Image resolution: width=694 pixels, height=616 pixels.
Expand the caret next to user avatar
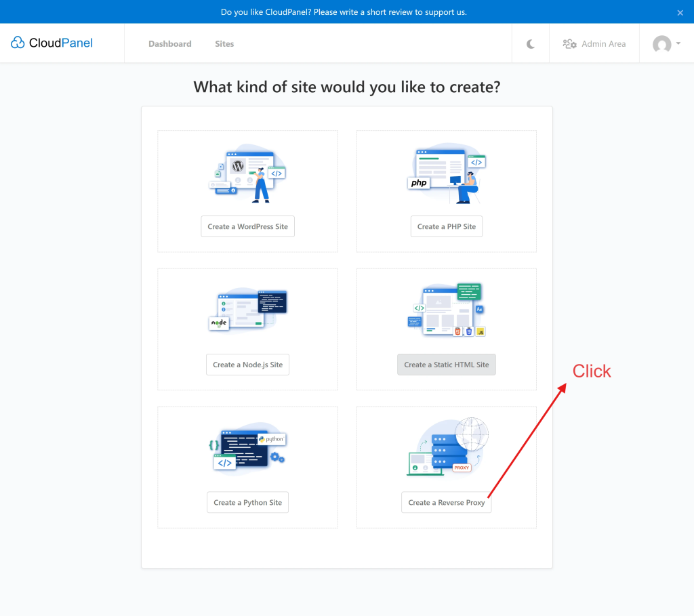tap(678, 44)
